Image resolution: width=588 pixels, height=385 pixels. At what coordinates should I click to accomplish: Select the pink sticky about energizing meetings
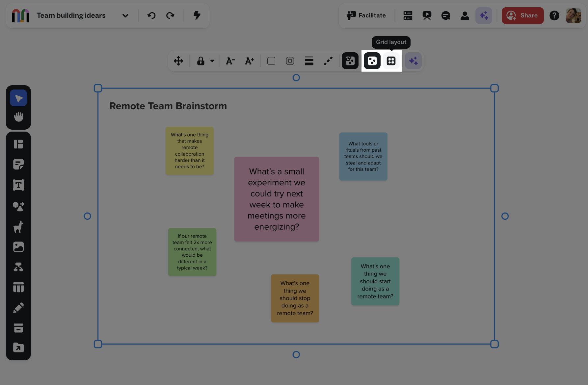[277, 199]
